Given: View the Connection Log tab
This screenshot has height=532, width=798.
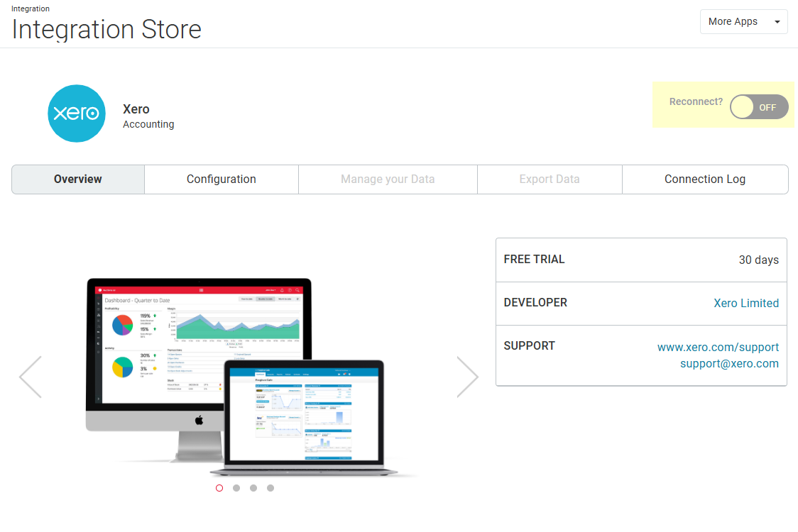Looking at the screenshot, I should point(705,179).
